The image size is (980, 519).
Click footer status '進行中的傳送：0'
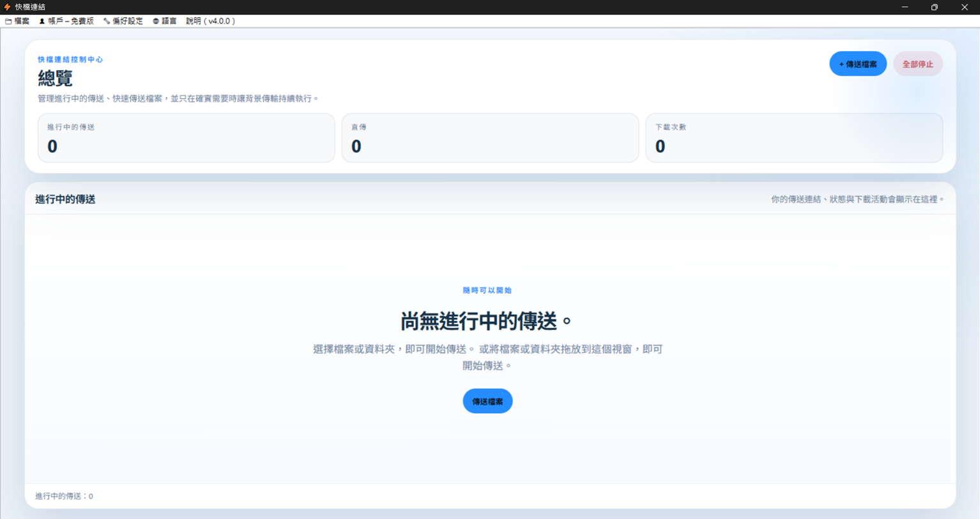click(64, 496)
